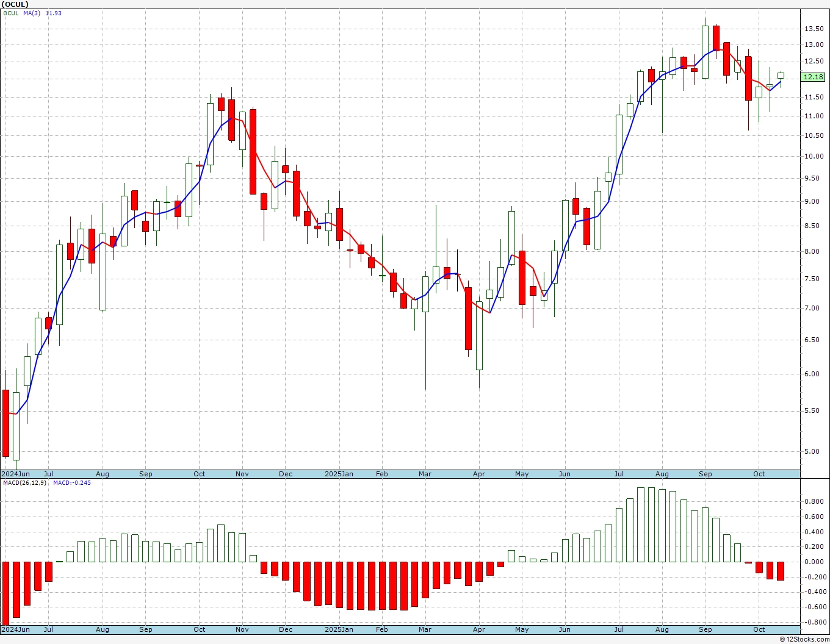Click Nov on the MACD panel date axis
The width and height of the screenshot is (830, 644).
pyautogui.click(x=242, y=629)
